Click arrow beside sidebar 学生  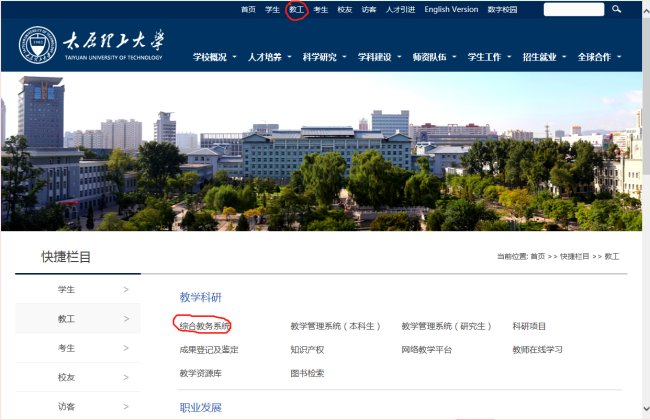point(126,289)
